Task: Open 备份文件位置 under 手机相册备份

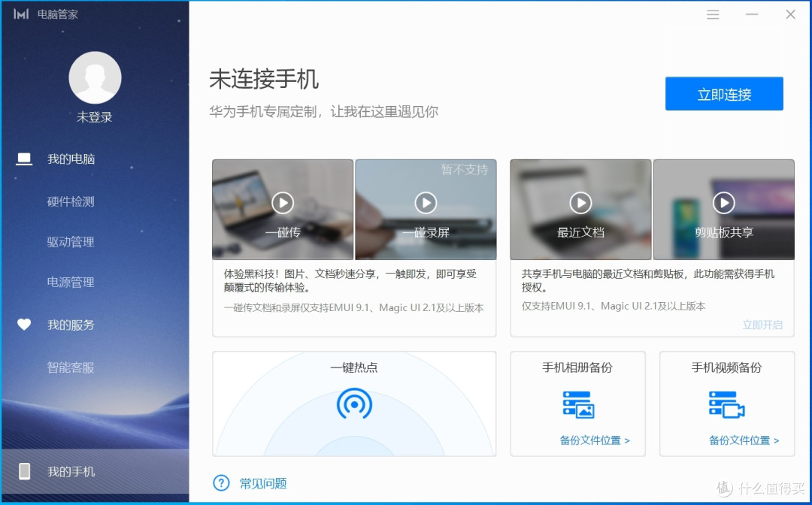Action: [x=595, y=440]
